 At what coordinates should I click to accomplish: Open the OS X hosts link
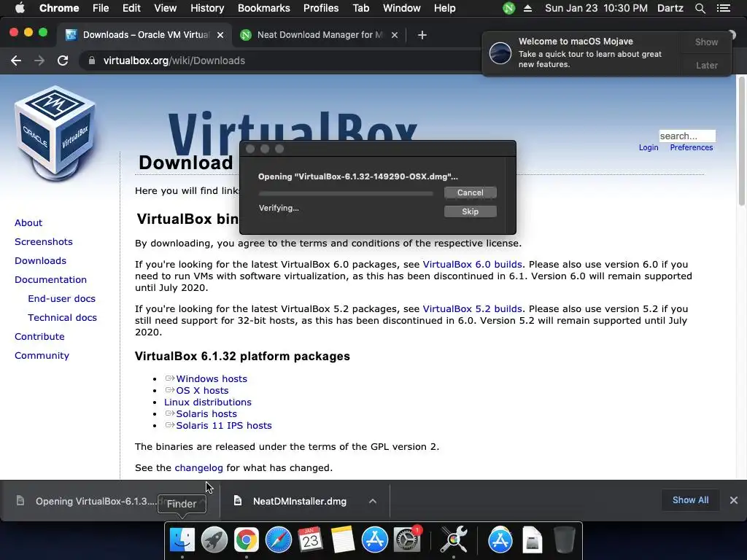(203, 391)
